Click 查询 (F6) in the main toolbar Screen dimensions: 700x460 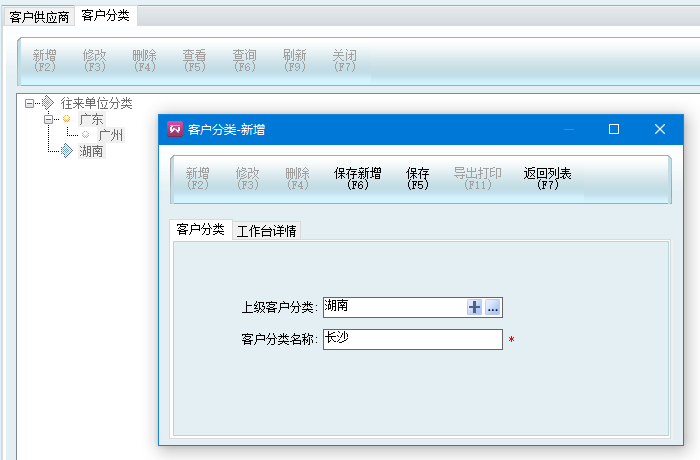click(245, 61)
